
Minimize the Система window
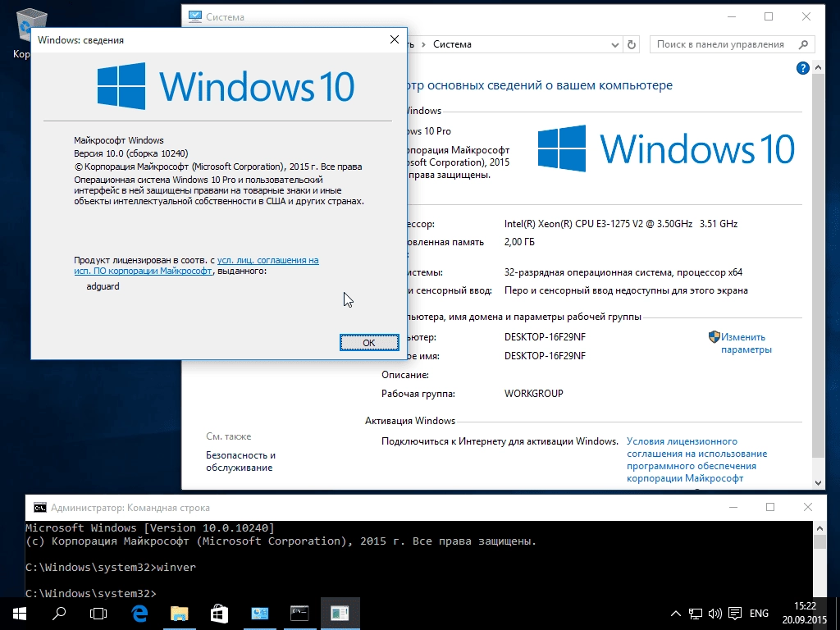tap(732, 16)
